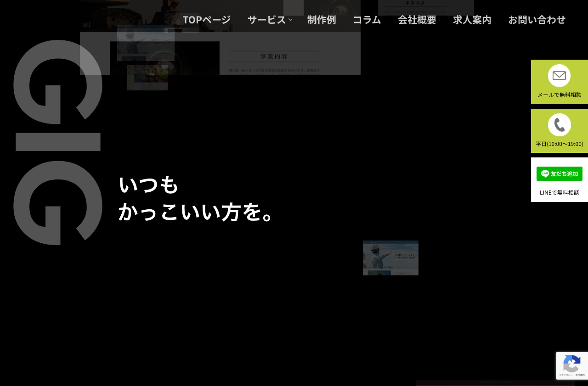This screenshot has height=386, width=588.
Task: Click LINEで無料相談 text link
Action: (x=559, y=192)
